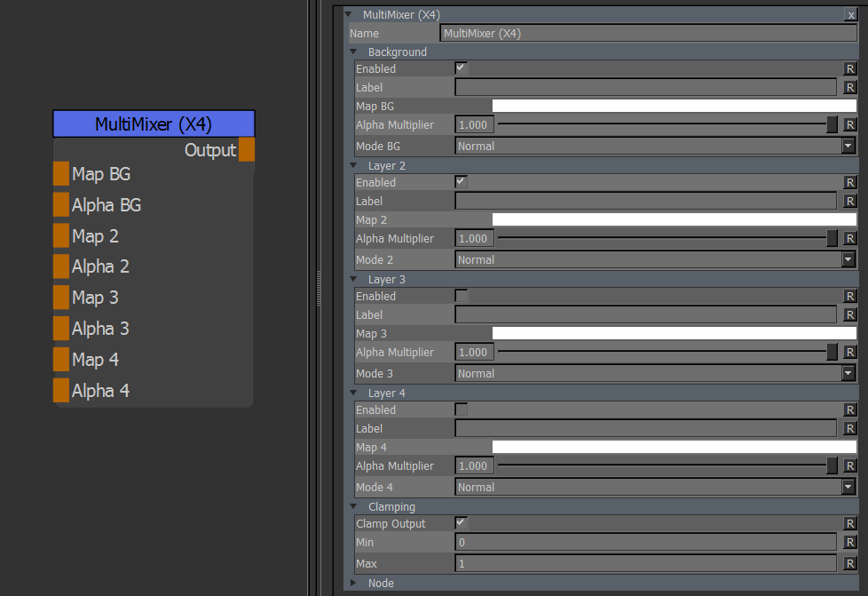Open the Mode BG dropdown
Image resolution: width=868 pixels, height=596 pixels.
654,147
